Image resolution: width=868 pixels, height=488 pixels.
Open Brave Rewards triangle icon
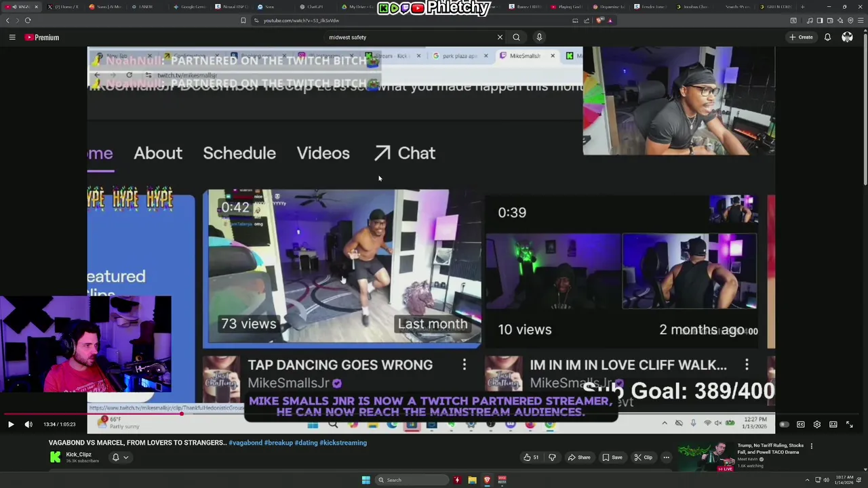(610, 20)
